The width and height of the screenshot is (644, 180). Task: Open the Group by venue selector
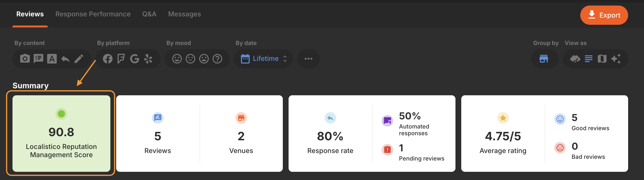tap(544, 59)
